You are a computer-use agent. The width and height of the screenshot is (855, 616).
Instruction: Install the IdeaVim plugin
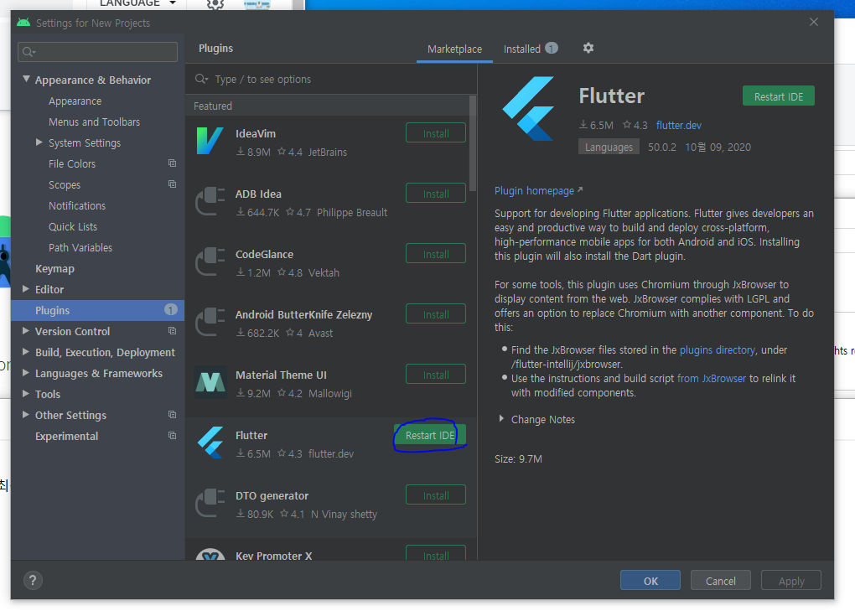click(x=436, y=133)
